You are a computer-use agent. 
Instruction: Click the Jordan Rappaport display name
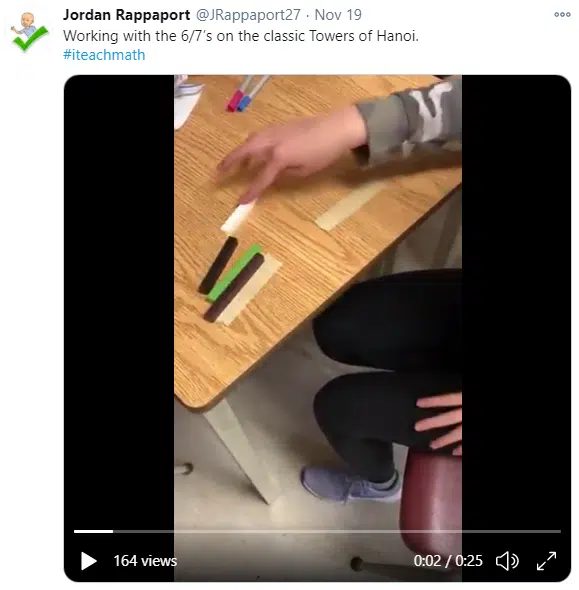coord(126,15)
